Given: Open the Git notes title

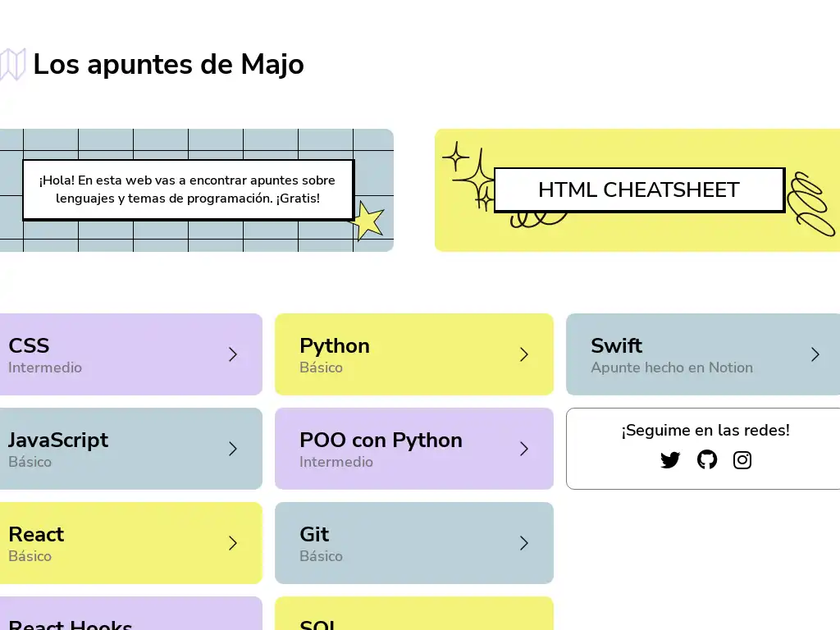Looking at the screenshot, I should tap(314, 534).
